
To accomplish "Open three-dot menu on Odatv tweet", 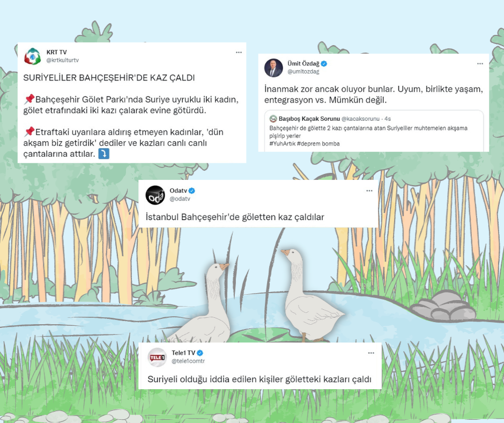I will coord(369,191).
